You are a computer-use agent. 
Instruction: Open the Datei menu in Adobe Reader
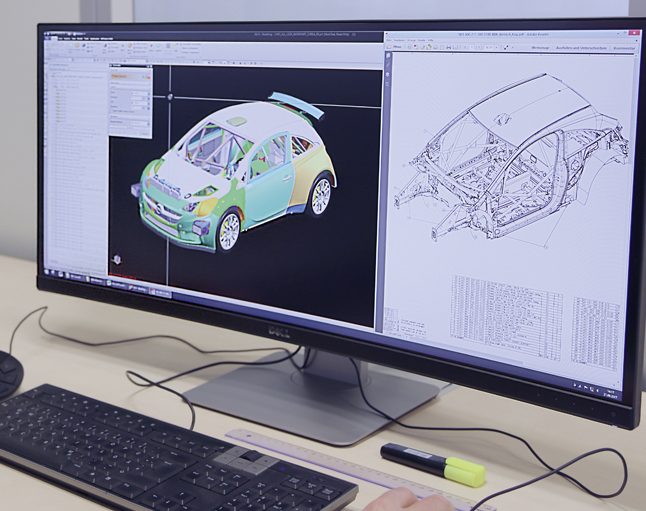pos(389,40)
